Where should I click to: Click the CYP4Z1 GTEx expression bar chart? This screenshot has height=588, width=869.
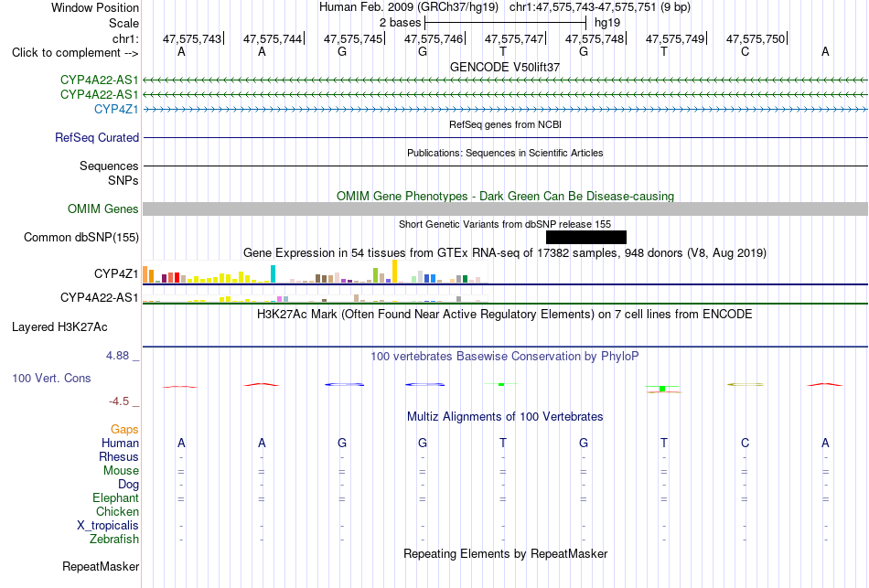tap(316, 272)
